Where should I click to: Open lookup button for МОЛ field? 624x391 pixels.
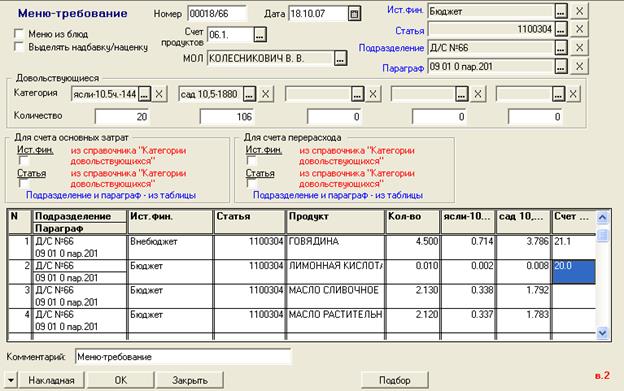tap(340, 58)
